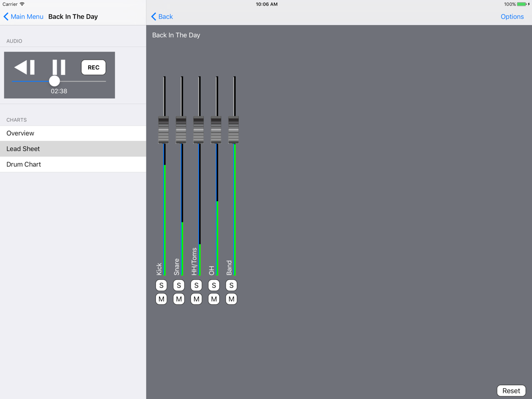The height and width of the screenshot is (399, 532).
Task: Click the Kick channel fader knob
Action: (x=164, y=130)
